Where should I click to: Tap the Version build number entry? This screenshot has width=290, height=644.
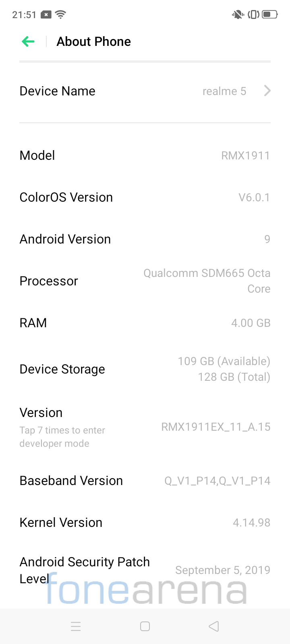pyautogui.click(x=145, y=427)
